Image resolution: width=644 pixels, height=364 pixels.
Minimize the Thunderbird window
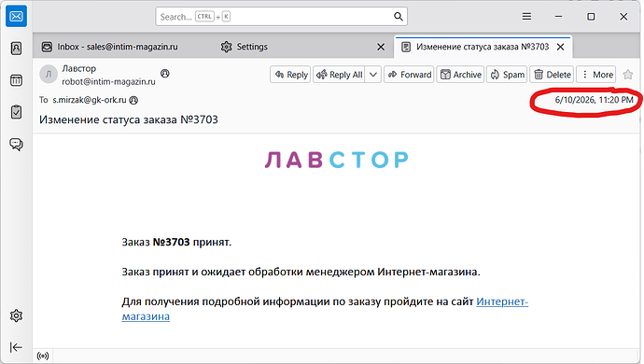tap(558, 17)
